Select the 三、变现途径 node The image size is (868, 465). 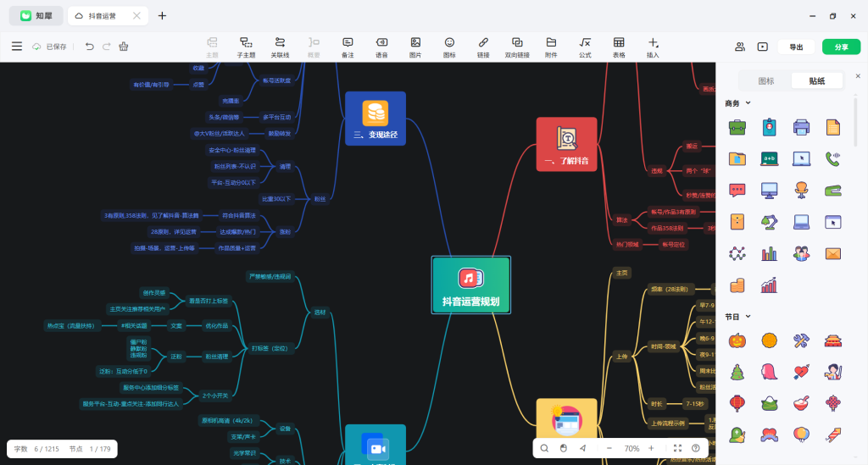(x=376, y=119)
